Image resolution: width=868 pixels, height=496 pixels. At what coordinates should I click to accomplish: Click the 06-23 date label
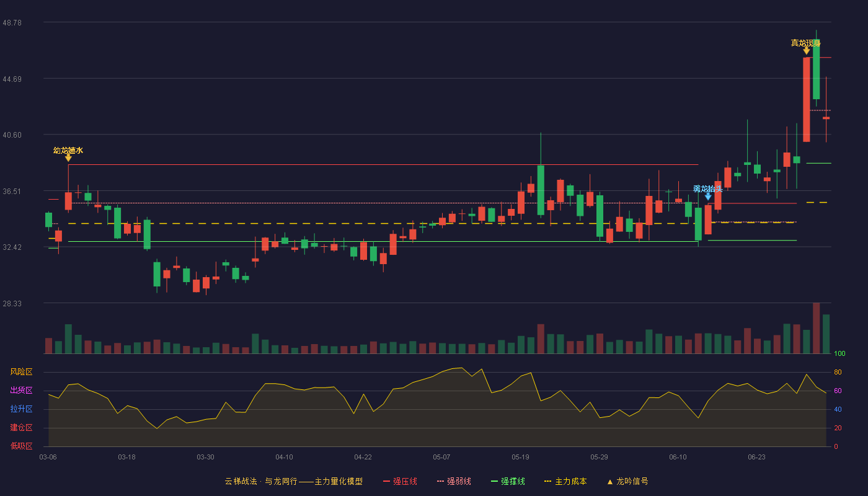(756, 457)
